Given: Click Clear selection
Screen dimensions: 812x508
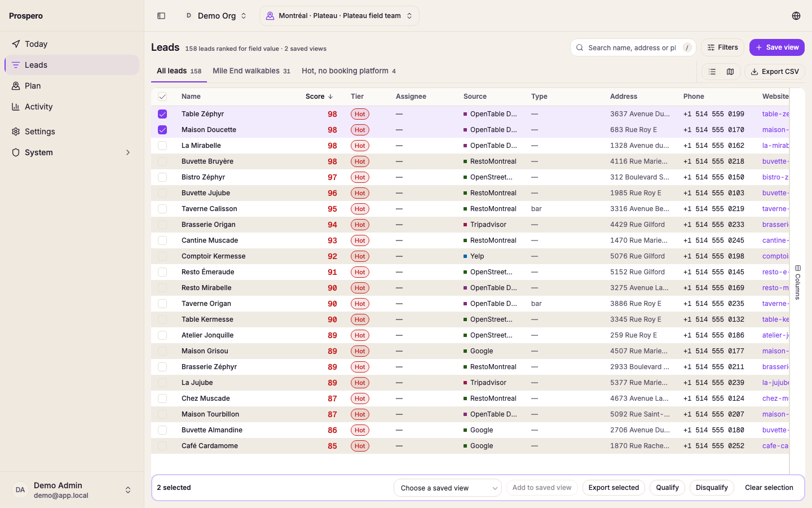Looking at the screenshot, I should (769, 488).
